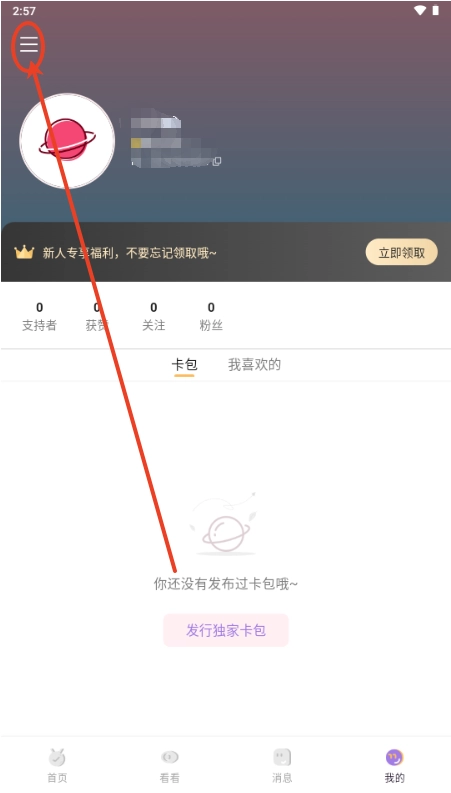Screen dimensions: 451x793
Task: Open the 获赞 likes stat
Action: point(97,317)
